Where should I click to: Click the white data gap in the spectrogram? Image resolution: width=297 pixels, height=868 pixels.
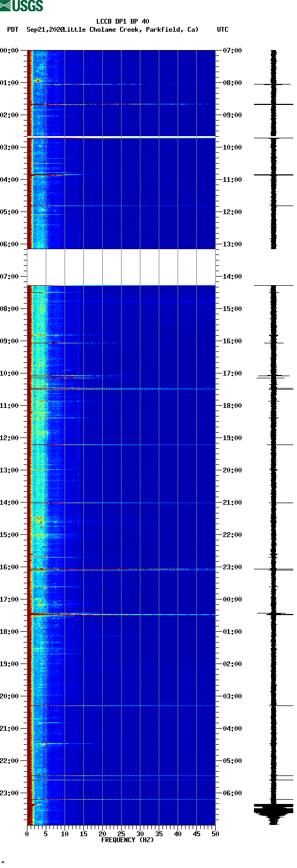(x=121, y=267)
